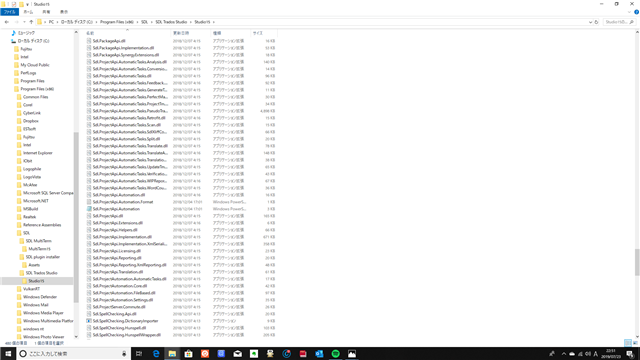This screenshot has height=360, width=640.
Task: Go back with the Back arrow
Action: pos(7,22)
